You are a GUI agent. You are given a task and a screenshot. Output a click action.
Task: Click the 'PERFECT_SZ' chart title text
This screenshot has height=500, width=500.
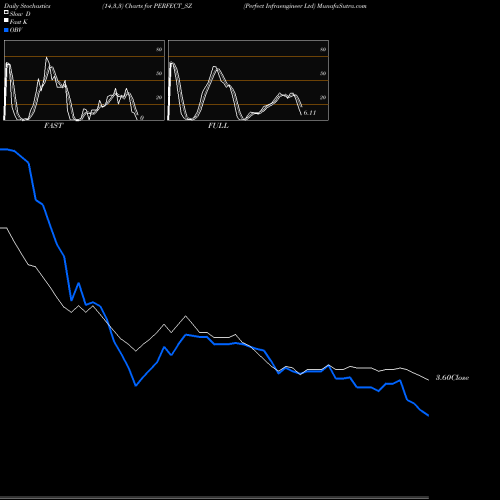pyautogui.click(x=173, y=6)
